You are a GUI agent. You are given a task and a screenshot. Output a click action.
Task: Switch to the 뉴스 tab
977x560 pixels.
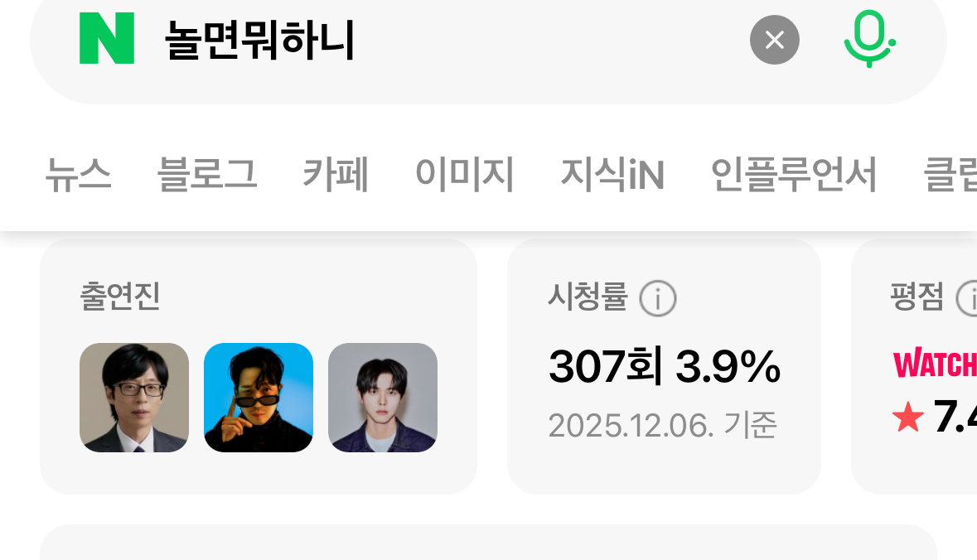[79, 175]
